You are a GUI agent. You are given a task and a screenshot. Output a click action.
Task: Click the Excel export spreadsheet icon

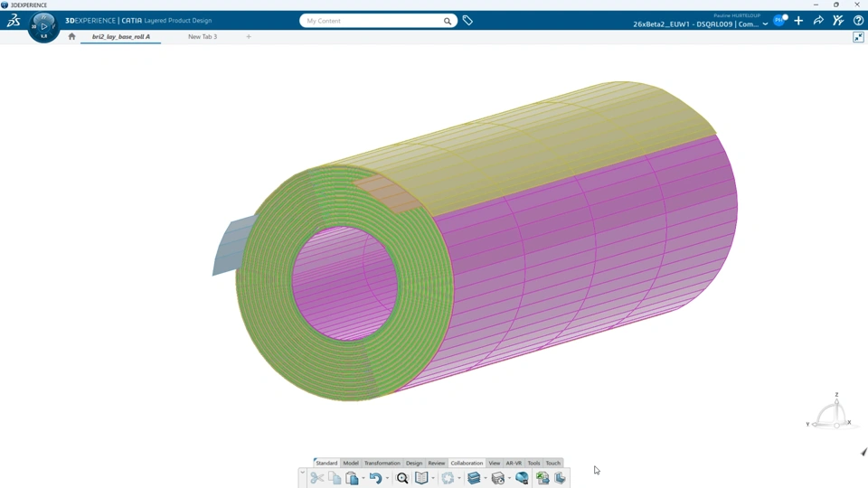[542, 478]
